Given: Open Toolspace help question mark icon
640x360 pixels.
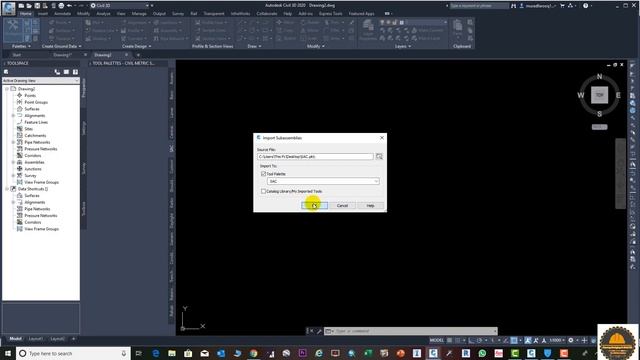Looking at the screenshot, I should (76, 72).
